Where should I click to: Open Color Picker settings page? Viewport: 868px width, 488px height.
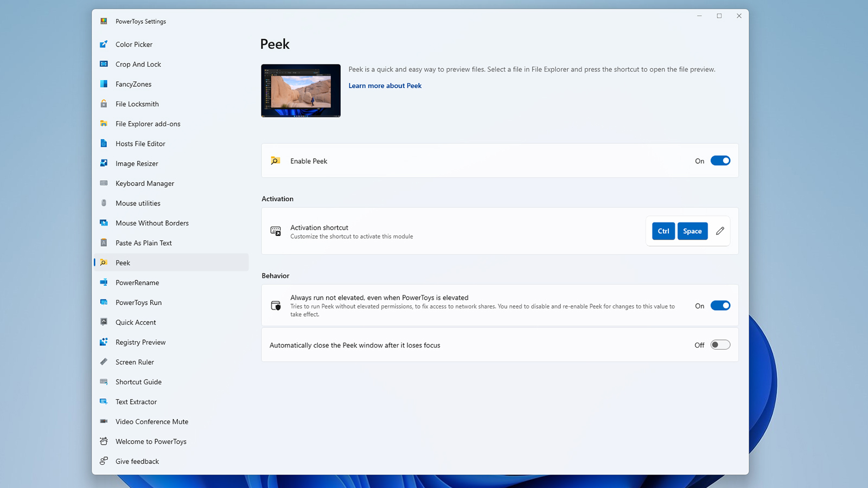click(x=171, y=44)
